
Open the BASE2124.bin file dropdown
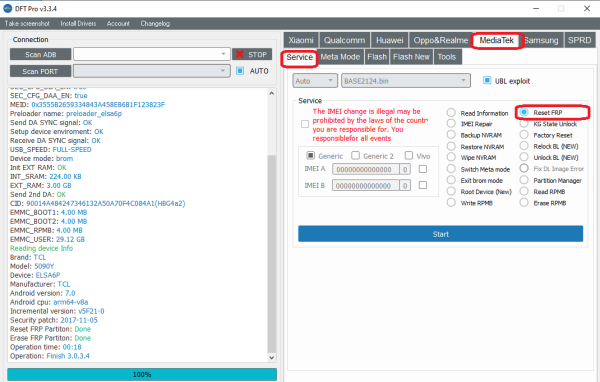[x=406, y=81]
